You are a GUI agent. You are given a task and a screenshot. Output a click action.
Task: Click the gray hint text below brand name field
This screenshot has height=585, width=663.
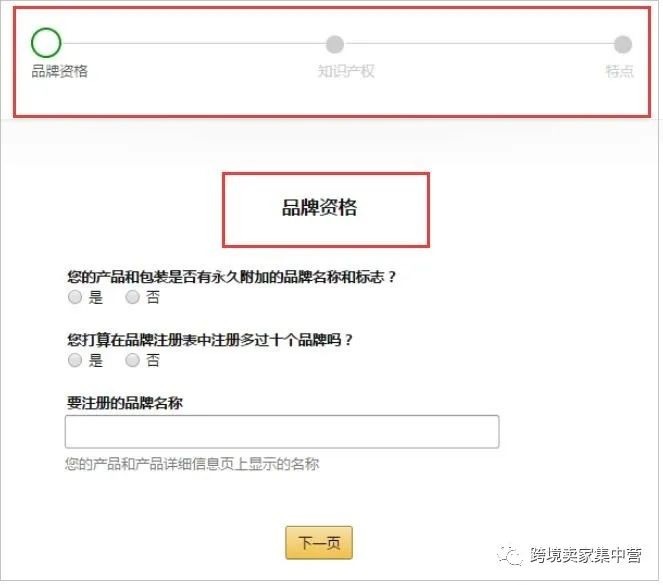[x=192, y=464]
